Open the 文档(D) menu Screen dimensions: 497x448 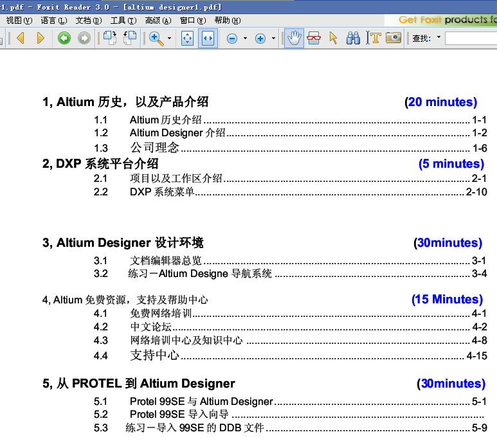(x=89, y=21)
